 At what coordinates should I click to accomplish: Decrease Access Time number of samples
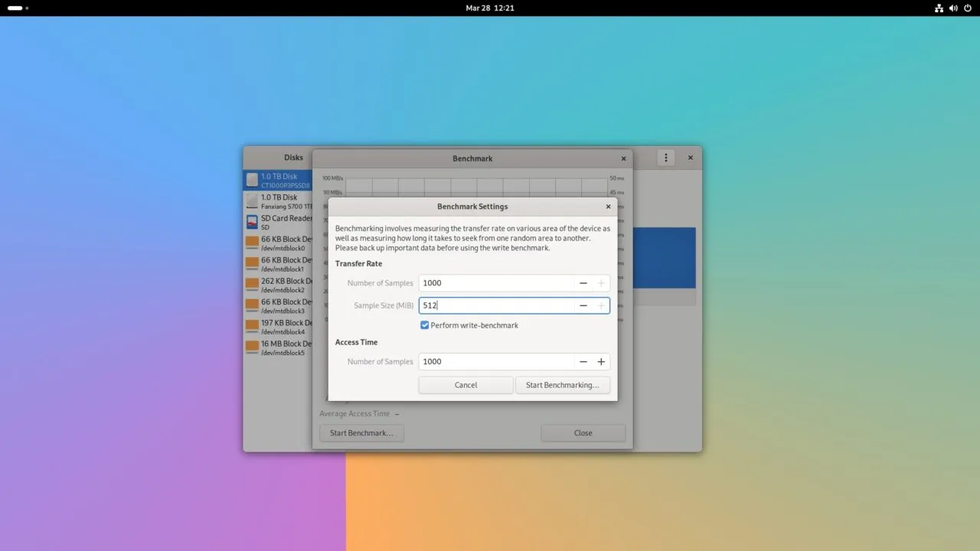pyautogui.click(x=583, y=362)
